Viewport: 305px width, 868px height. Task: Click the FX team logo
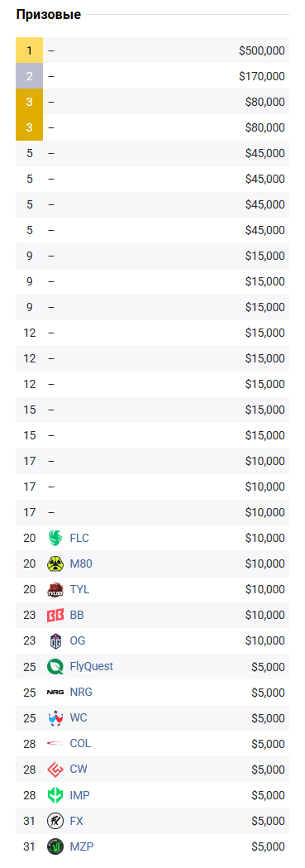coord(56,821)
